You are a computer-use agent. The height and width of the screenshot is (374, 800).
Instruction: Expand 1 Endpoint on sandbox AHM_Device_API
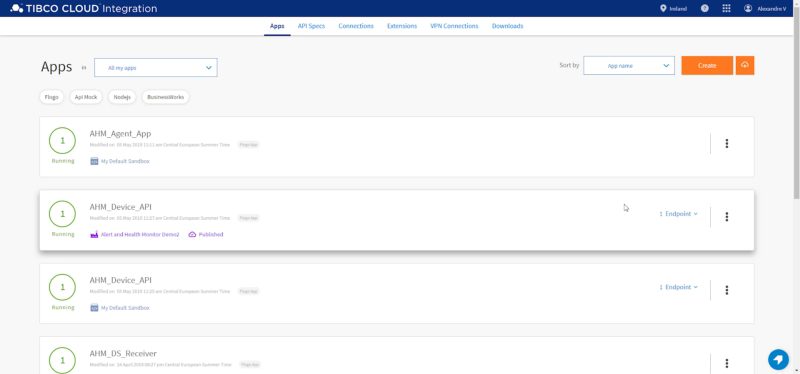point(679,287)
